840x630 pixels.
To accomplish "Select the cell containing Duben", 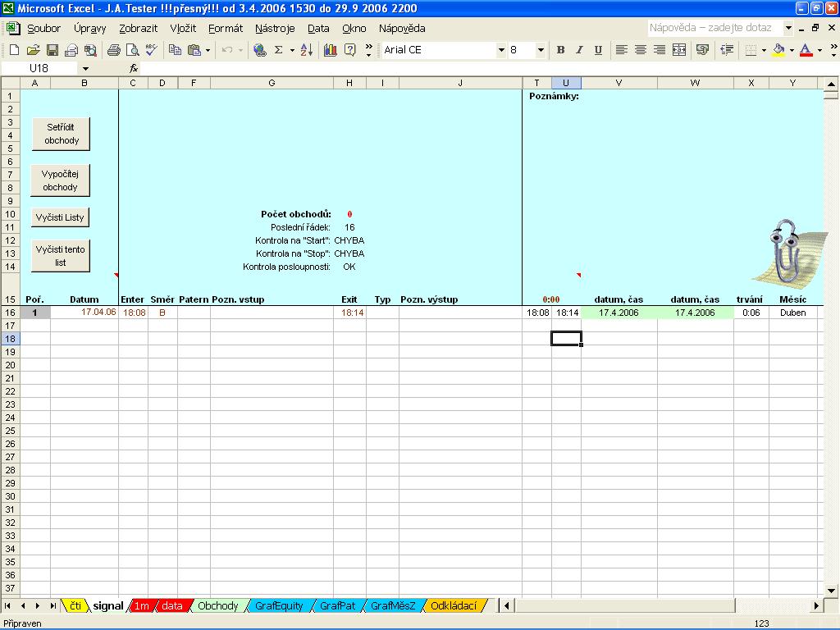I will (792, 313).
